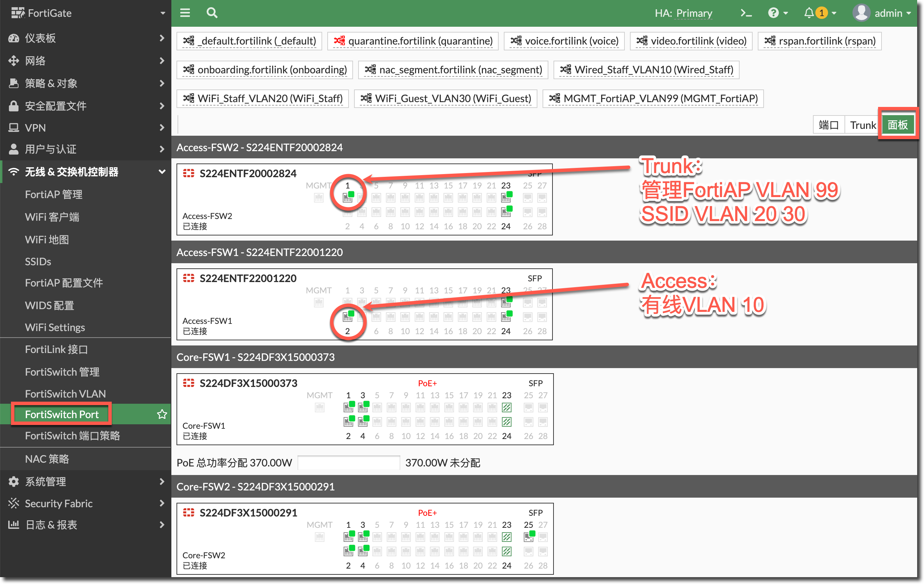This screenshot has width=924, height=584.
Task: Click the PoE power allocation bar
Action: [x=349, y=463]
